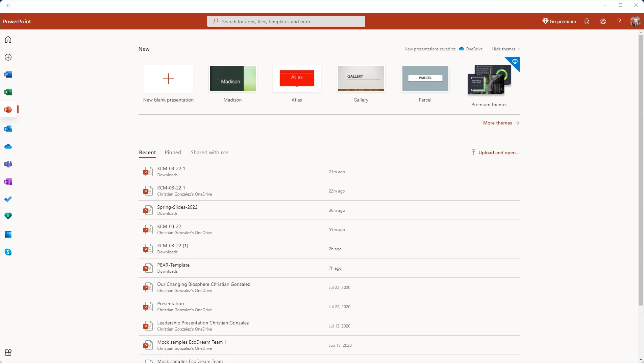The width and height of the screenshot is (644, 363).
Task: Click the Go premium diamond button
Action: pos(559,21)
